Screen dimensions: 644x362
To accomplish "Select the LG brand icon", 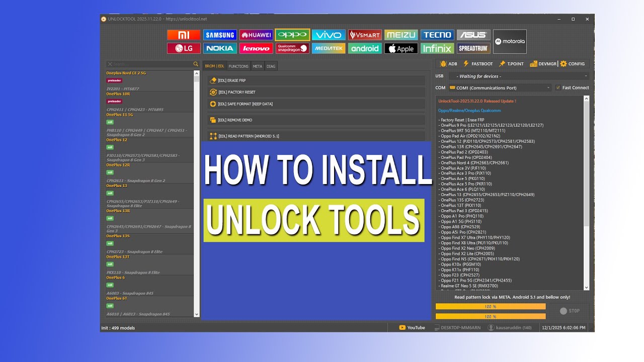I will 184,48.
